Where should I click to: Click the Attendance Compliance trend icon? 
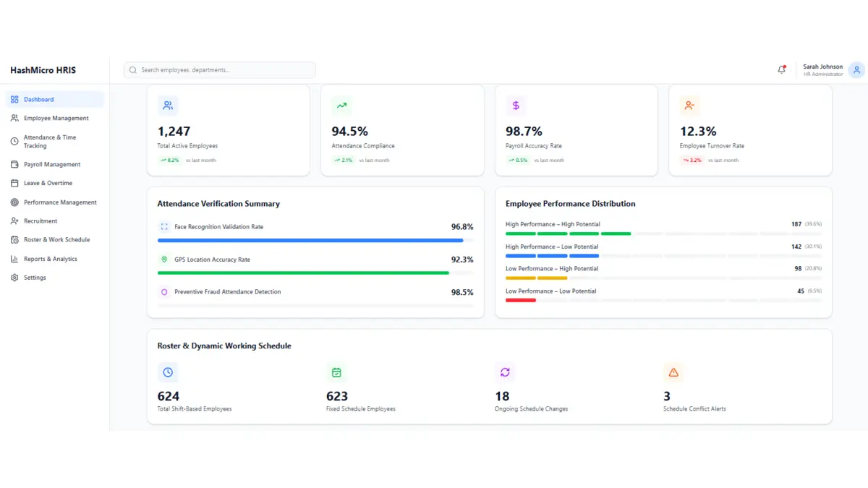pos(341,106)
